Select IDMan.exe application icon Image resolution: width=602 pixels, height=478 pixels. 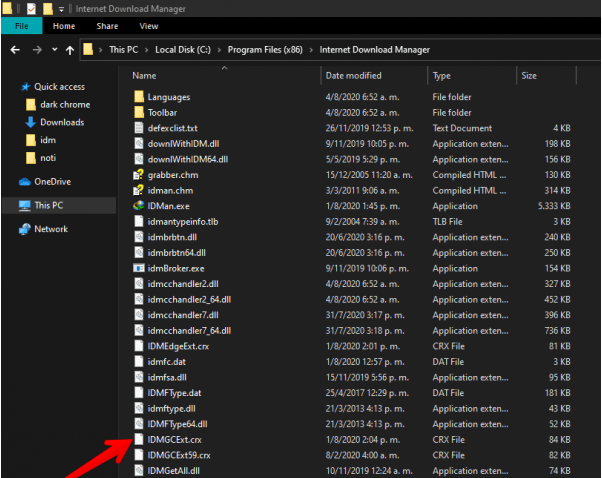139,206
